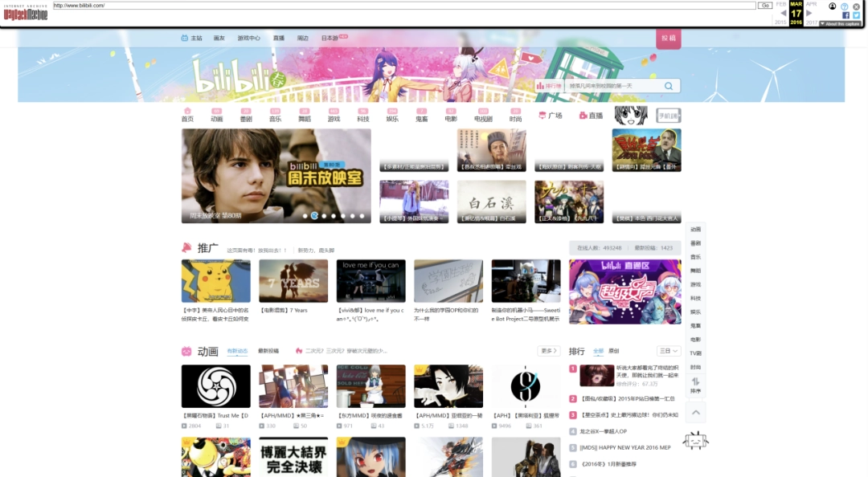
Task: Open the 直播 live icon in channel bar
Action: [x=591, y=116]
